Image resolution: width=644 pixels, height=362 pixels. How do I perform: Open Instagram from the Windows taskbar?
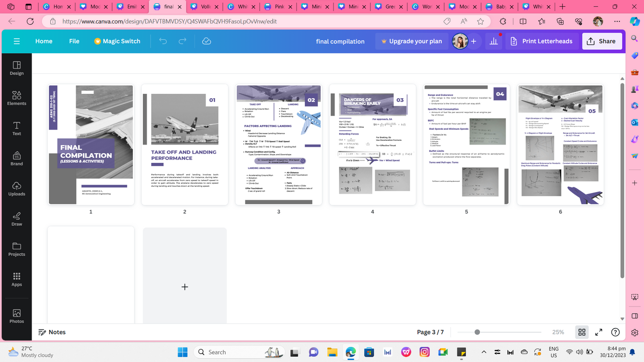[x=425, y=352]
